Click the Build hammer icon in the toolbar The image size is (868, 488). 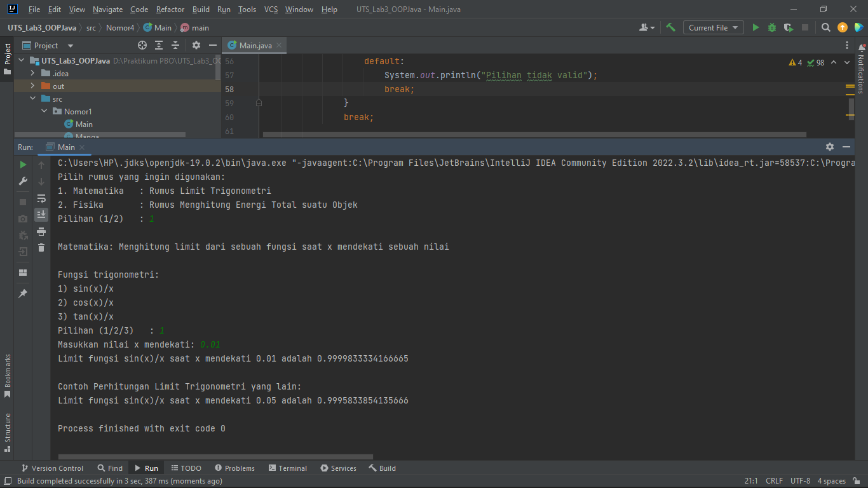pyautogui.click(x=671, y=27)
